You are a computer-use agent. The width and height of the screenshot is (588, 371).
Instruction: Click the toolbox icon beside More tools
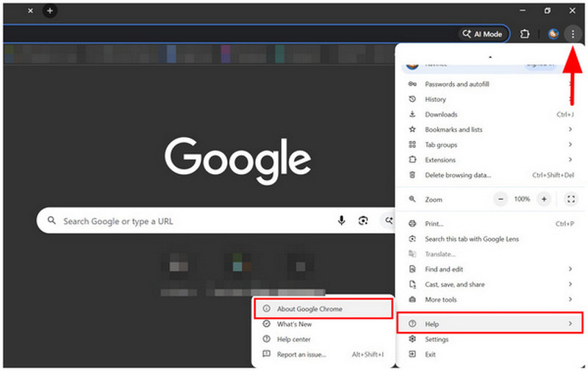point(412,300)
